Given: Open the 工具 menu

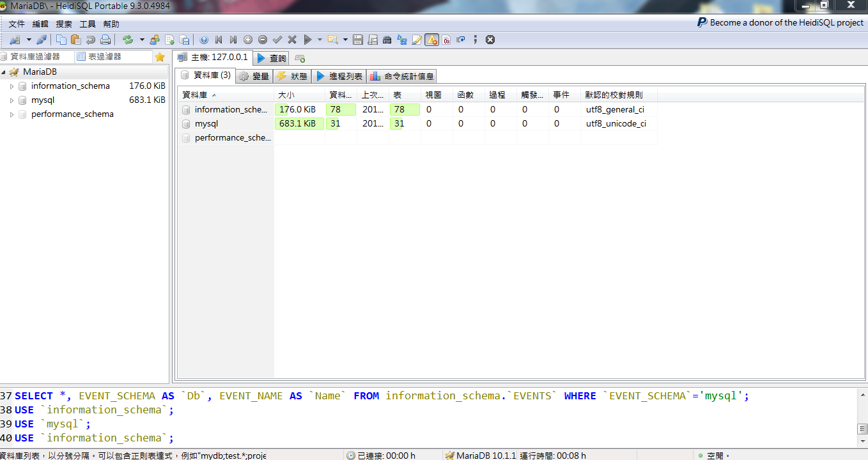Looking at the screenshot, I should pos(88,24).
